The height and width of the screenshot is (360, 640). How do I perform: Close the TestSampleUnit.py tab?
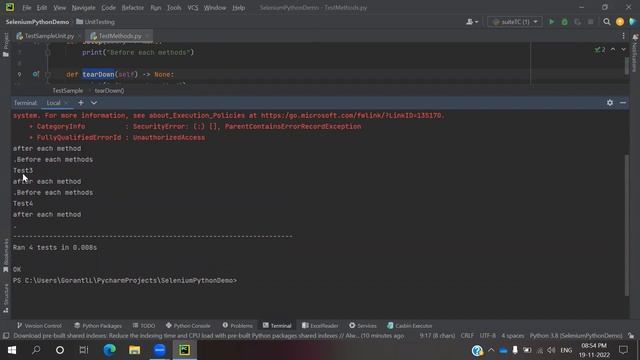[80, 36]
